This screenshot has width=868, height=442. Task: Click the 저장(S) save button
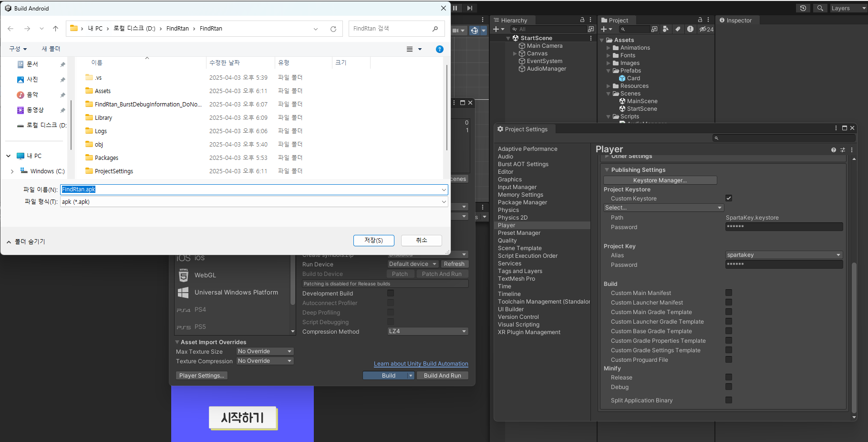click(374, 240)
